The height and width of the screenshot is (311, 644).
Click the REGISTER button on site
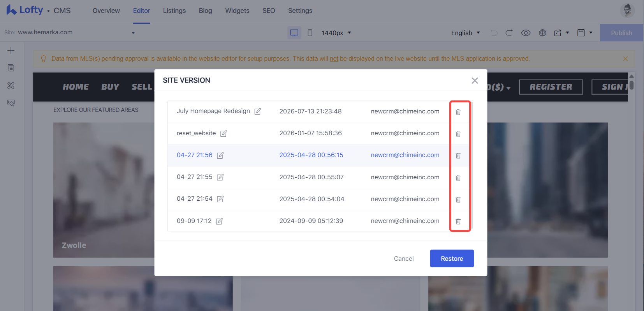(551, 87)
